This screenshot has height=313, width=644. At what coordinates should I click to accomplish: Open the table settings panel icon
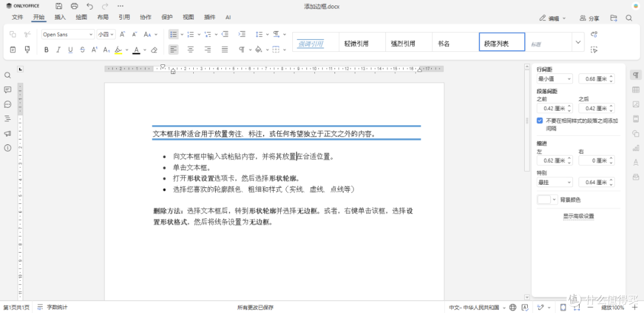click(x=636, y=90)
